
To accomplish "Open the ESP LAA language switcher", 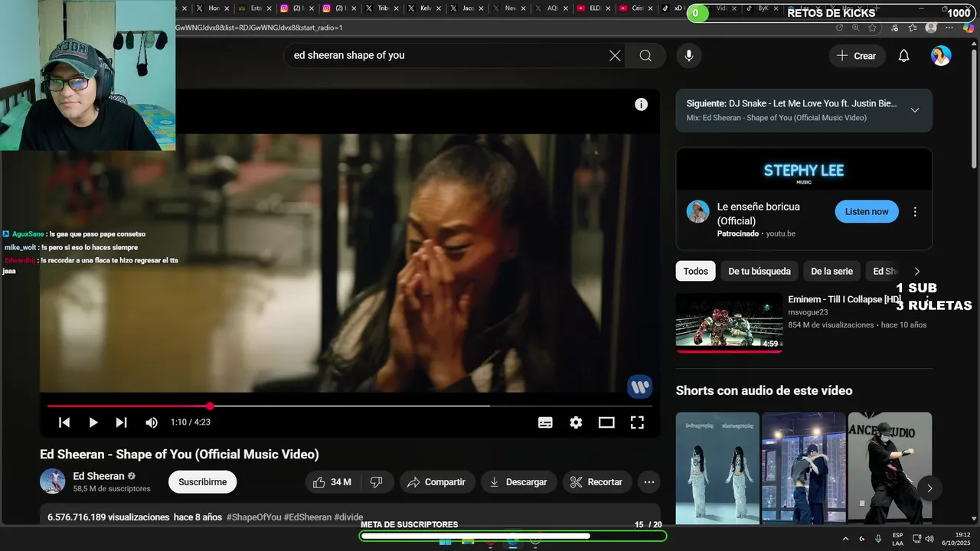I will (897, 539).
